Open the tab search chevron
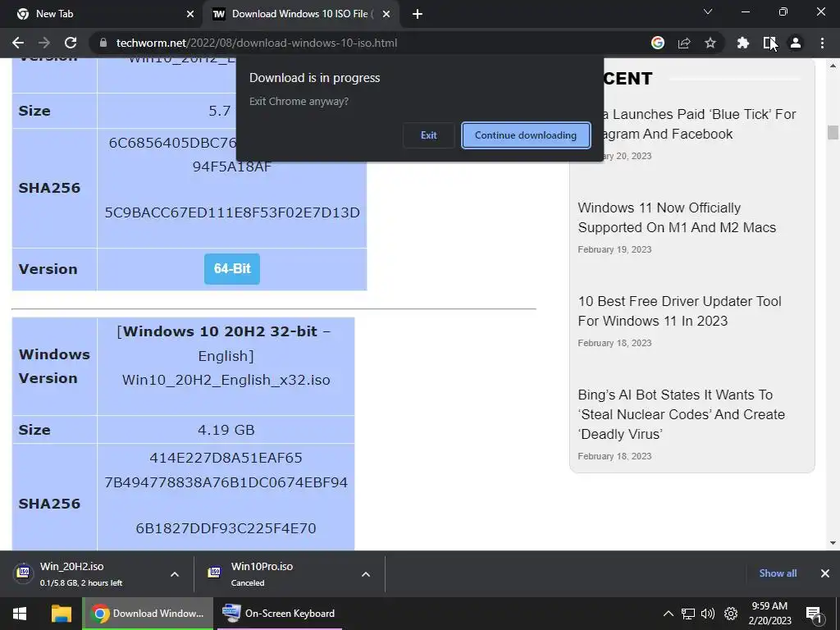The image size is (840, 630). [x=708, y=11]
